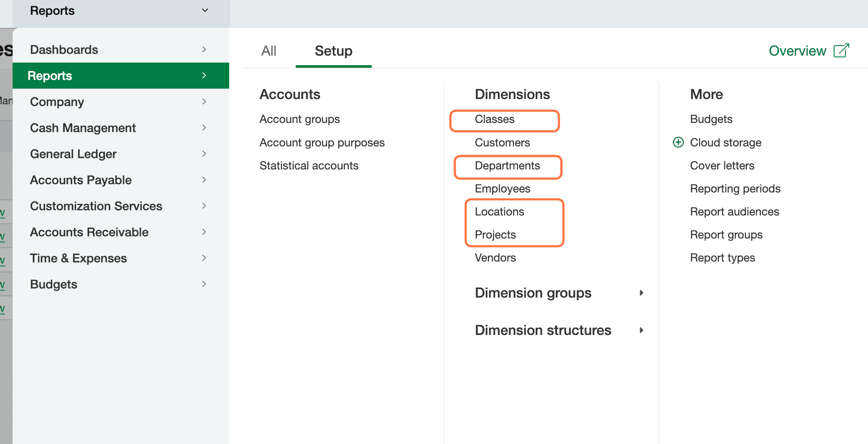Open the Vendors dimension link
This screenshot has width=868, height=444.
495,258
